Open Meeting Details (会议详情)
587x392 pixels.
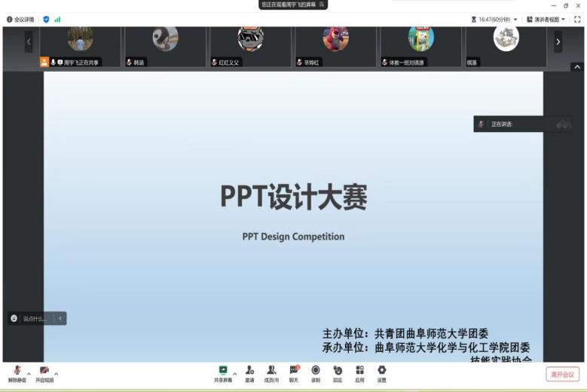[20, 19]
